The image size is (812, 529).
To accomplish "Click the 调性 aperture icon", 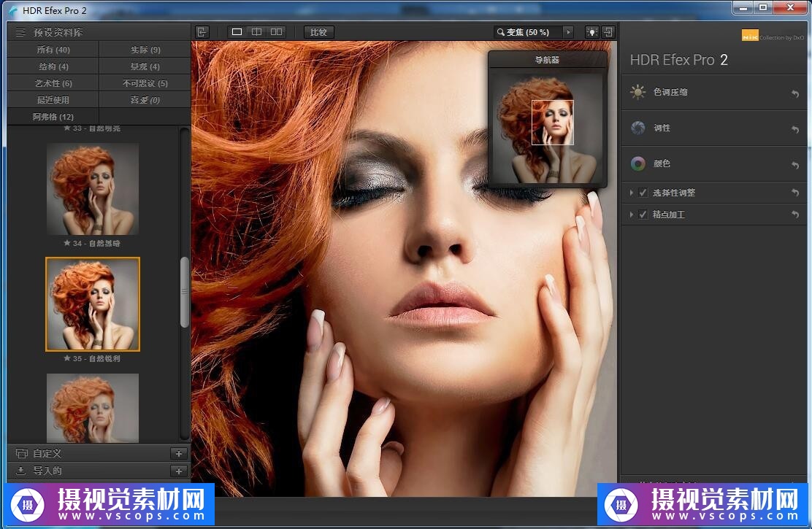I will [638, 128].
